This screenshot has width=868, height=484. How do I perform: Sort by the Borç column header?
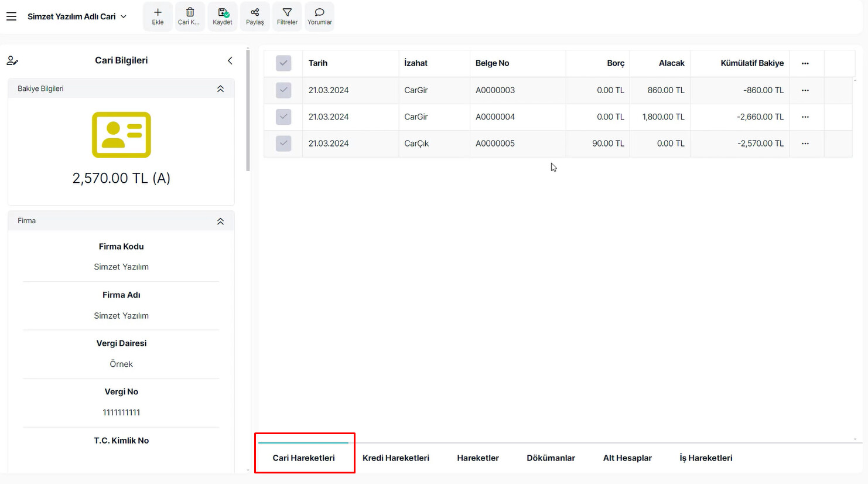pyautogui.click(x=598, y=63)
